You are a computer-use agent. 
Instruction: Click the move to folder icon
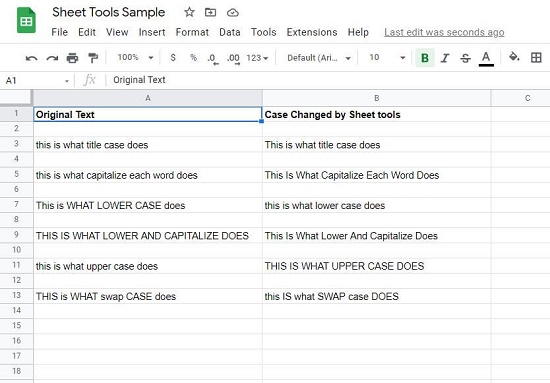pos(210,13)
